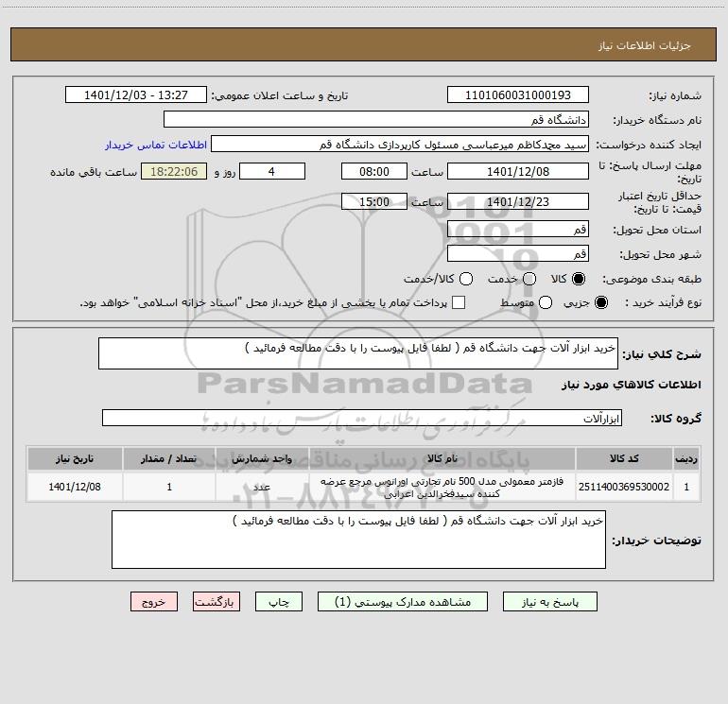Click the validity time field 15:00

[374, 201]
